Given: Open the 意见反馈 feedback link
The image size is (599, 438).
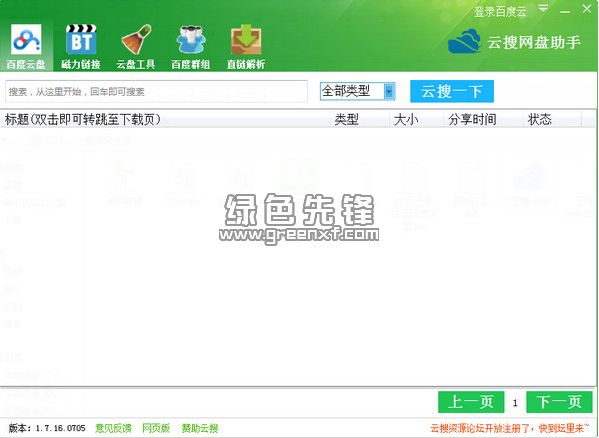Looking at the screenshot, I should 113,428.
